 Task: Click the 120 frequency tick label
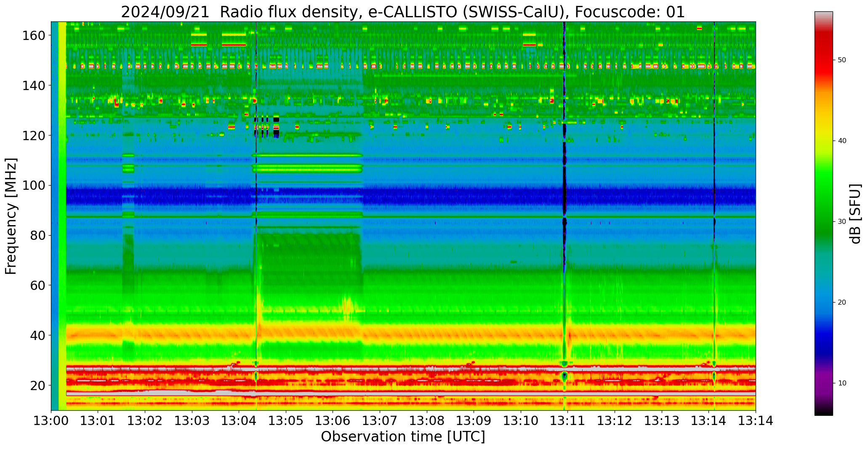click(33, 135)
